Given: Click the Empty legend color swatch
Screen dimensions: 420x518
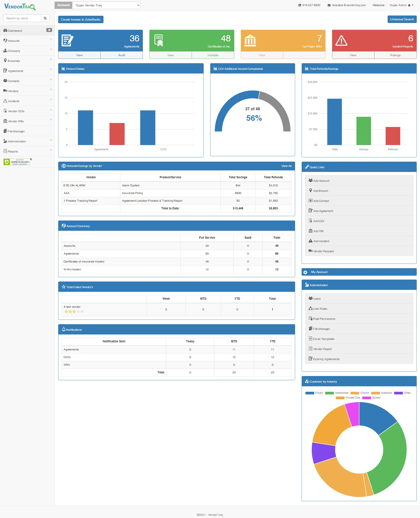Looking at the screenshot, I should tap(310, 393).
